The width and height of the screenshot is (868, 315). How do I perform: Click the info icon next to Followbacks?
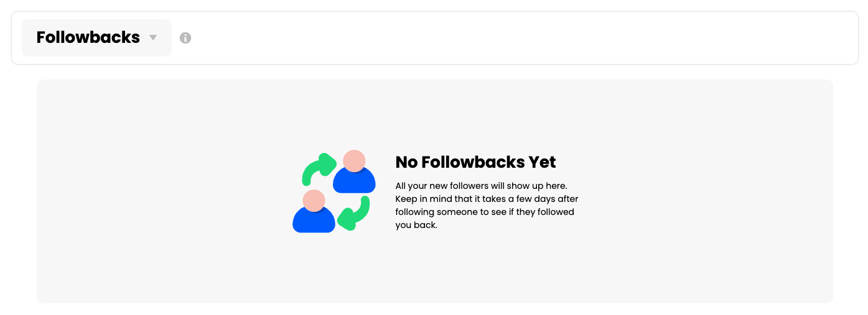185,38
